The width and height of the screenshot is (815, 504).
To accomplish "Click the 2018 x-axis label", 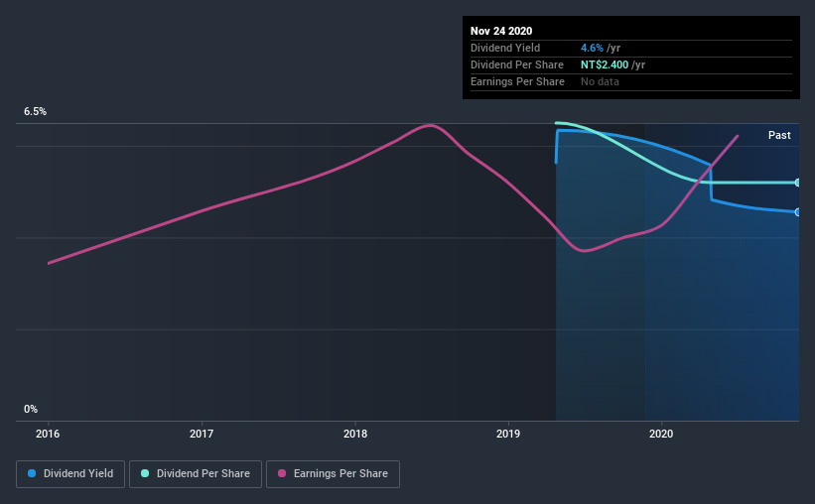I will [x=355, y=434].
